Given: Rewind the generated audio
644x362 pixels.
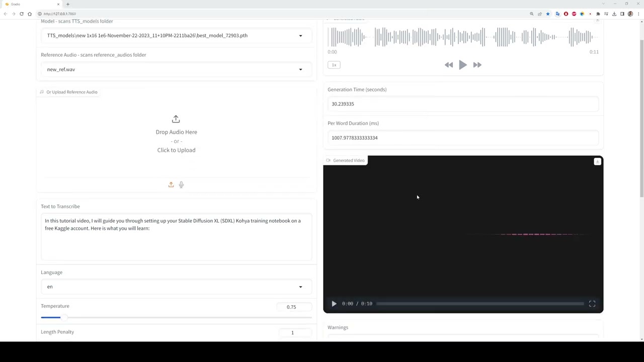Looking at the screenshot, I should click(x=449, y=65).
